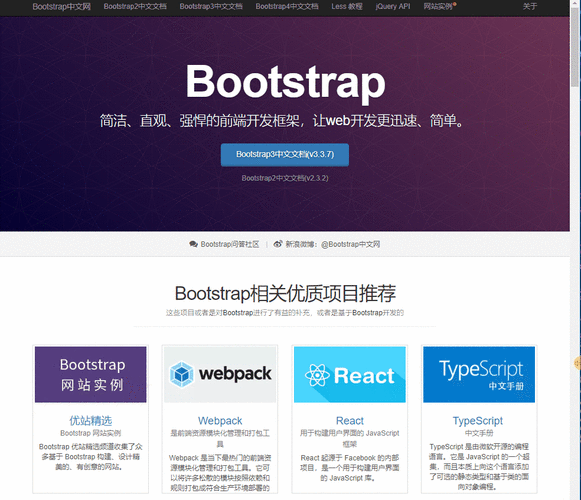
Task: Click the TypeScript 中文手册 subtitle text
Action: coord(479,433)
